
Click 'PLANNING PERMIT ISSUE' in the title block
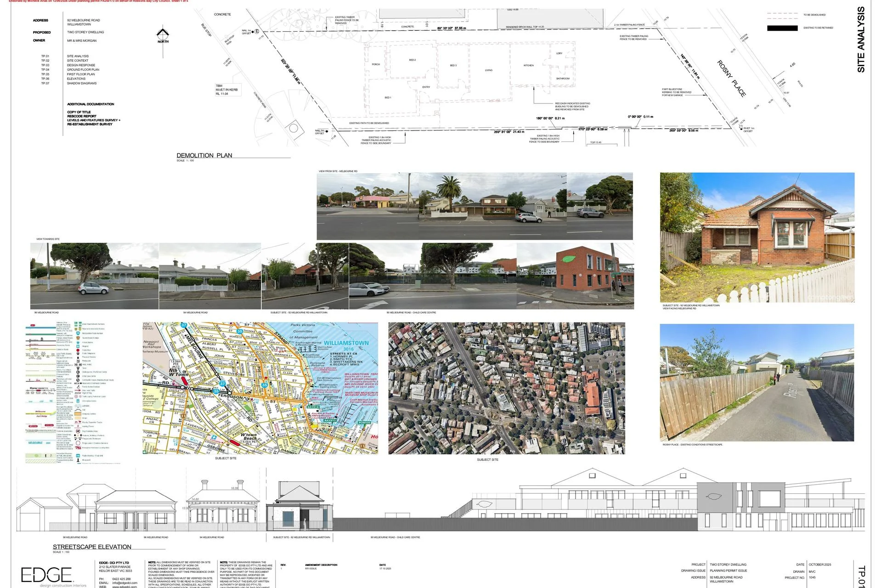[x=728, y=571]
